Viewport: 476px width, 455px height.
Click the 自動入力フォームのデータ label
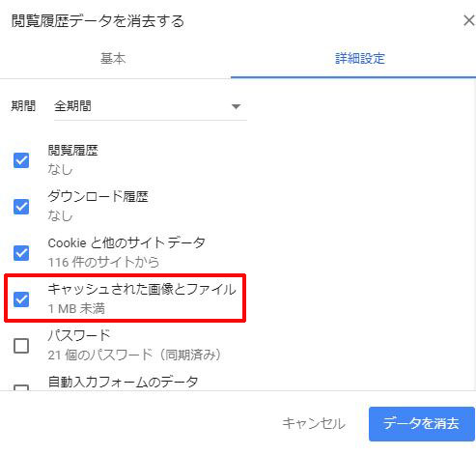123,383
